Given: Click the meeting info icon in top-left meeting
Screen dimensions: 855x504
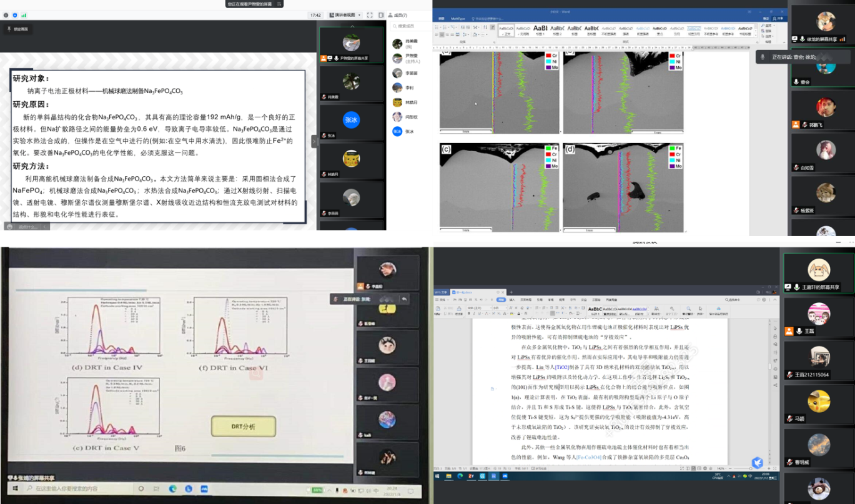Looking at the screenshot, I should click(6, 14).
